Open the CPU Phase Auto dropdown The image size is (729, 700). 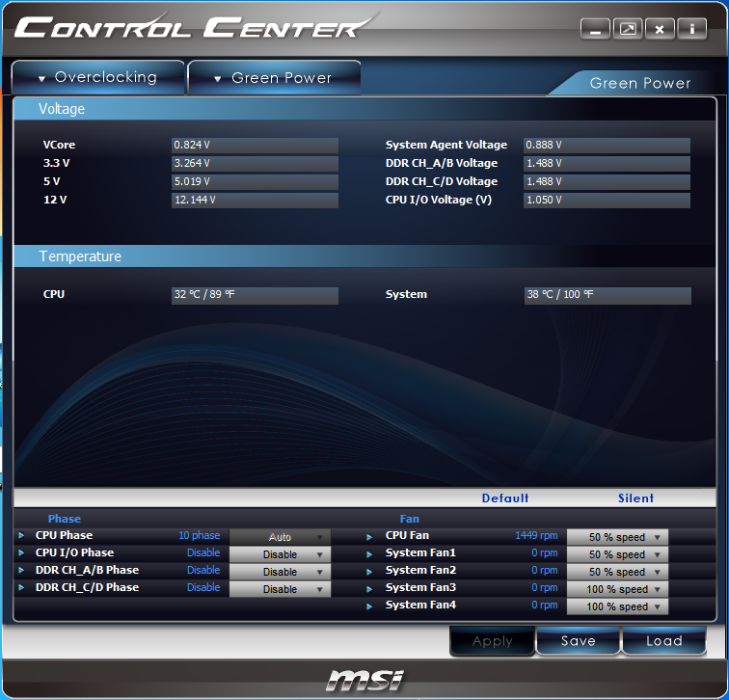coord(280,537)
